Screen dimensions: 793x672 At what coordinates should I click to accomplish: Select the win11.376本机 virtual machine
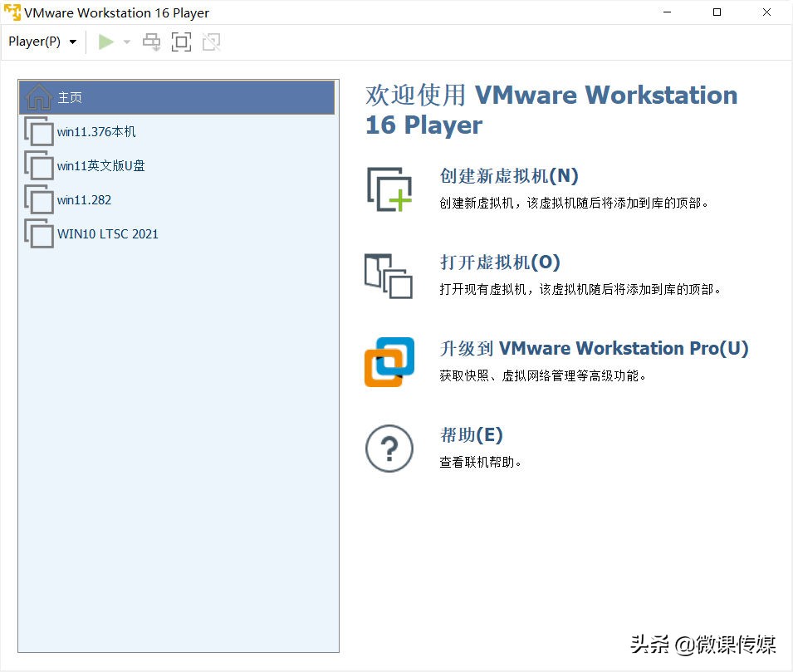(x=177, y=132)
